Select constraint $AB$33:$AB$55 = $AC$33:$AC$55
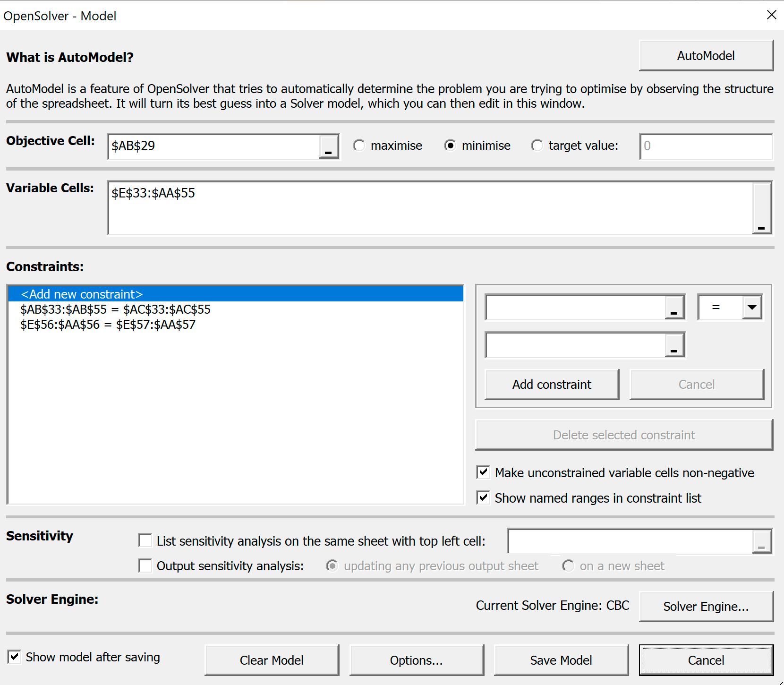This screenshot has width=784, height=685. pos(236,309)
